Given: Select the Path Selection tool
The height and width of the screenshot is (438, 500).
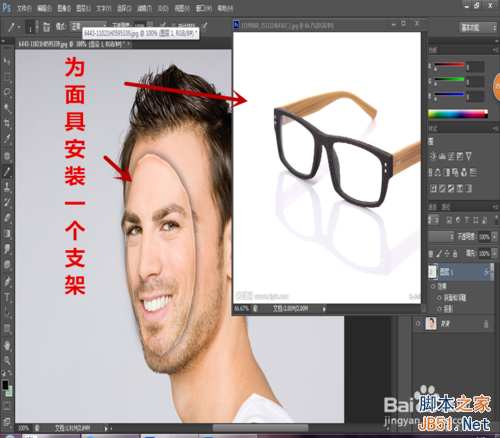Looking at the screenshot, I should pyautogui.click(x=7, y=313).
